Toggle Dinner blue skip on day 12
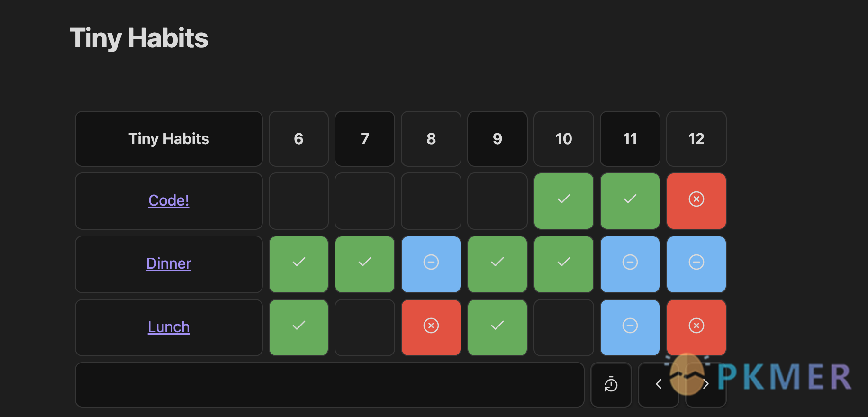This screenshot has height=417, width=868. pos(696,264)
